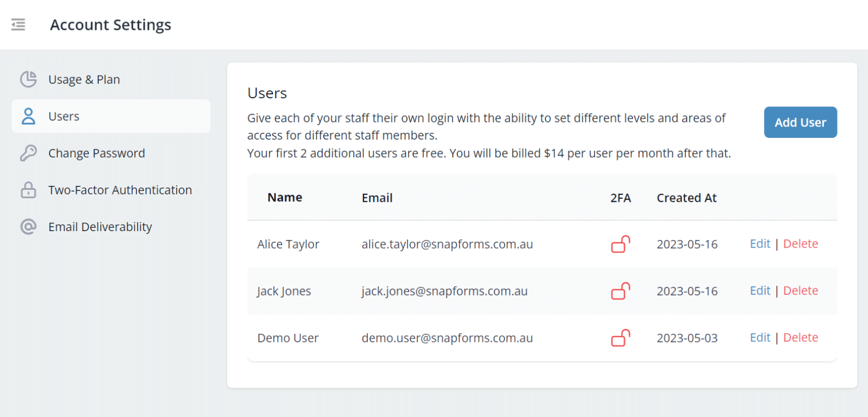The image size is (868, 417).
Task: Select the pie chart icon beside Usage & Plan
Action: click(x=28, y=79)
